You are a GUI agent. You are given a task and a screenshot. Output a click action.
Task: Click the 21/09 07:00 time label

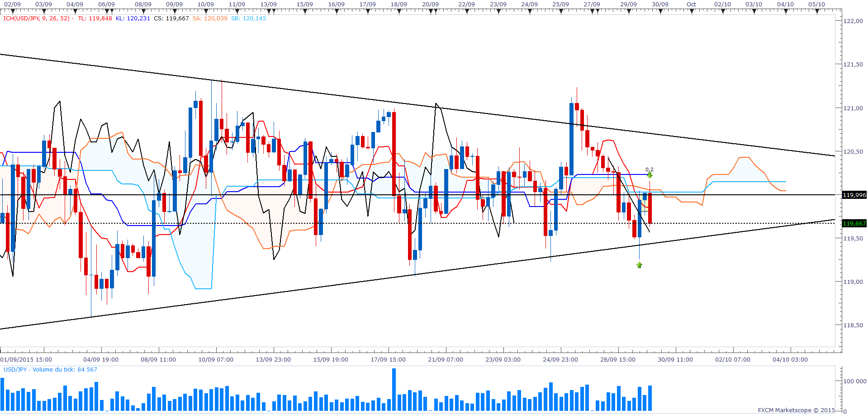coord(446,360)
